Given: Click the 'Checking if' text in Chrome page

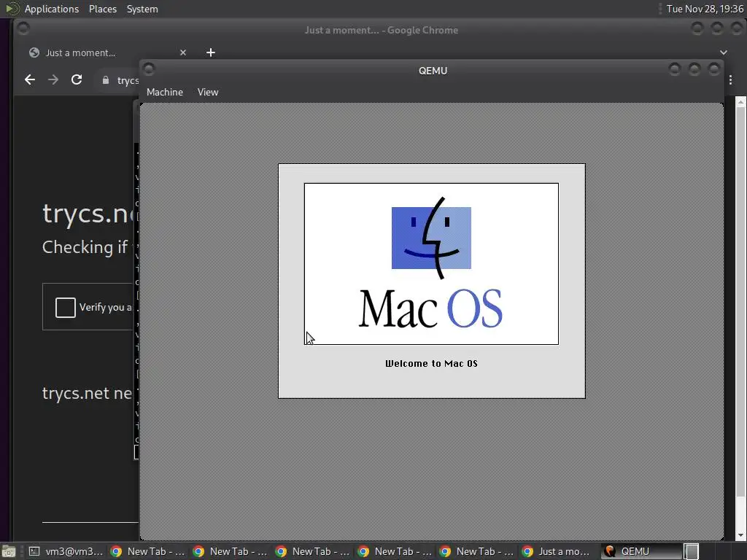Looking at the screenshot, I should coord(85,247).
